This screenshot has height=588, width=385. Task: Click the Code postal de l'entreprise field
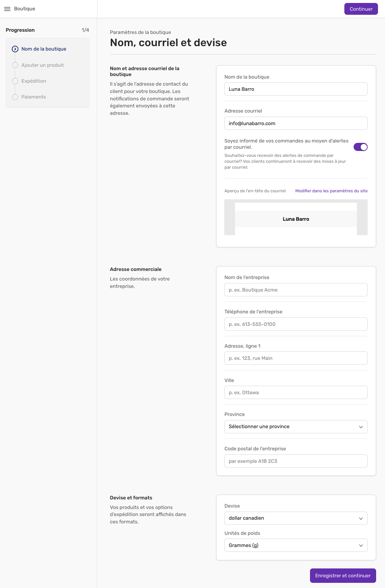[x=296, y=461]
